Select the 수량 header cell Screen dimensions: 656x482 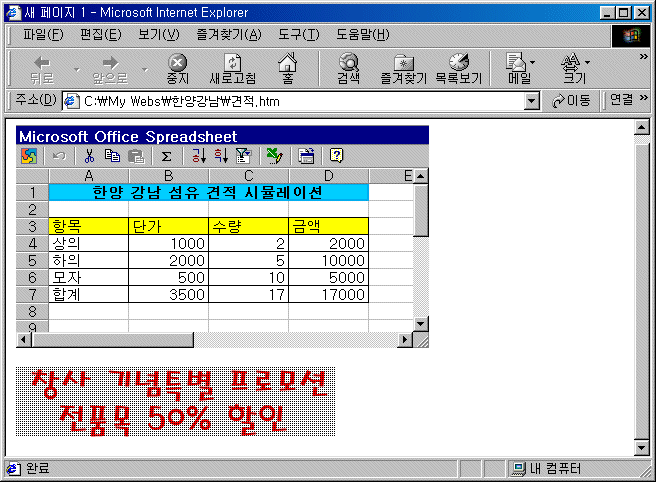(249, 226)
